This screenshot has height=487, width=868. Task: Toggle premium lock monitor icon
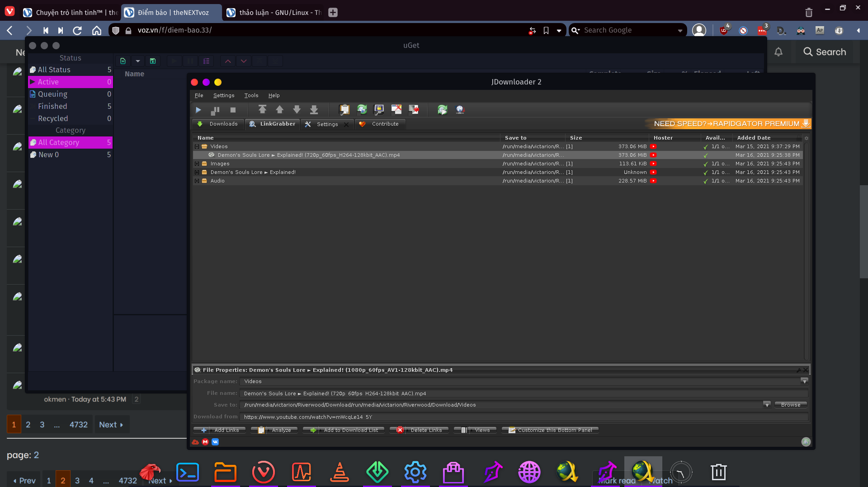click(x=379, y=109)
